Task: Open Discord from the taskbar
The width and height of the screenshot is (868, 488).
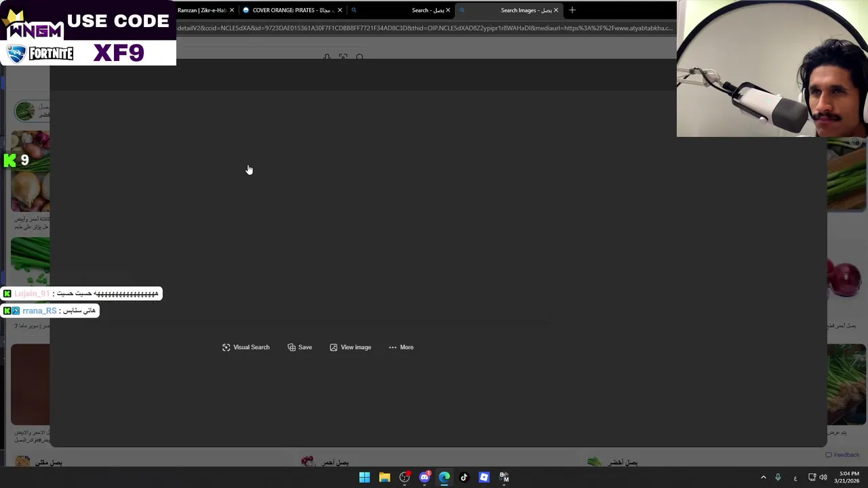Action: (x=425, y=477)
